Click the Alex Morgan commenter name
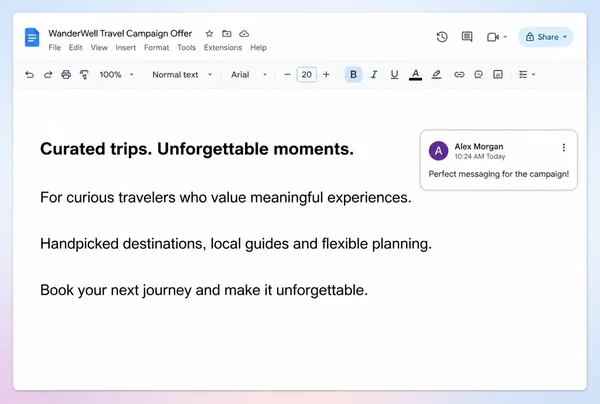 [x=479, y=147]
